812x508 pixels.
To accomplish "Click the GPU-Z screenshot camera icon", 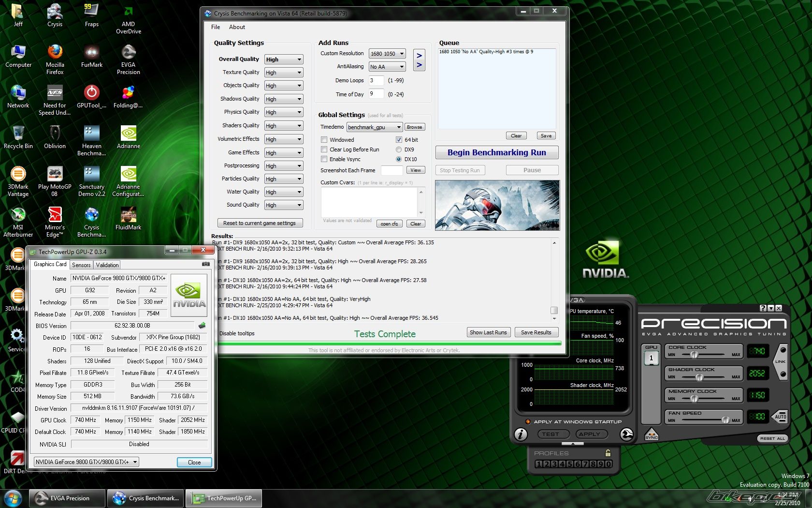I will pyautogui.click(x=206, y=264).
